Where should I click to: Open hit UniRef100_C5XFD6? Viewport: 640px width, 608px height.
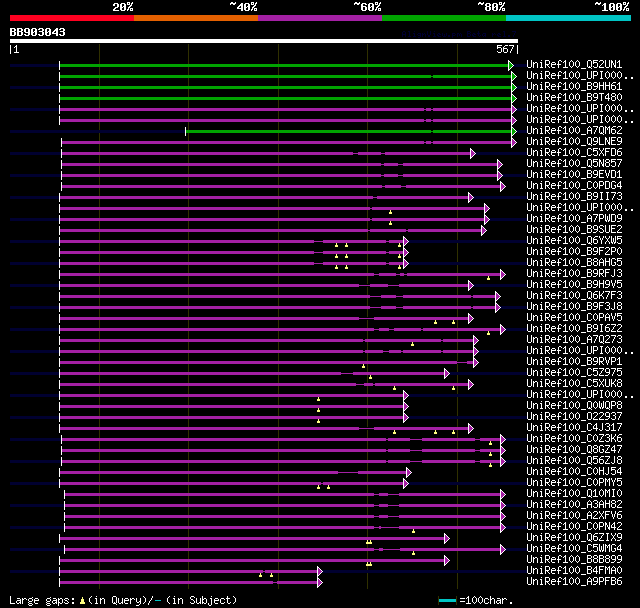tap(574, 153)
